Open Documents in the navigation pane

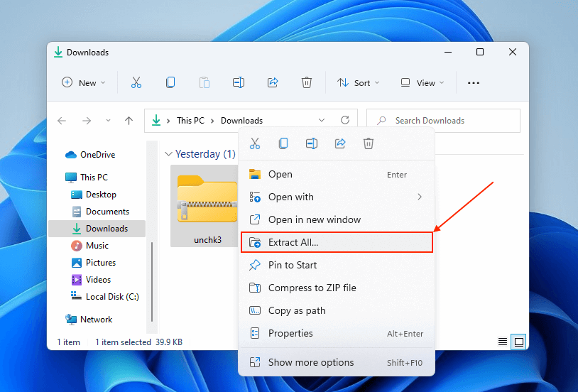tap(107, 212)
